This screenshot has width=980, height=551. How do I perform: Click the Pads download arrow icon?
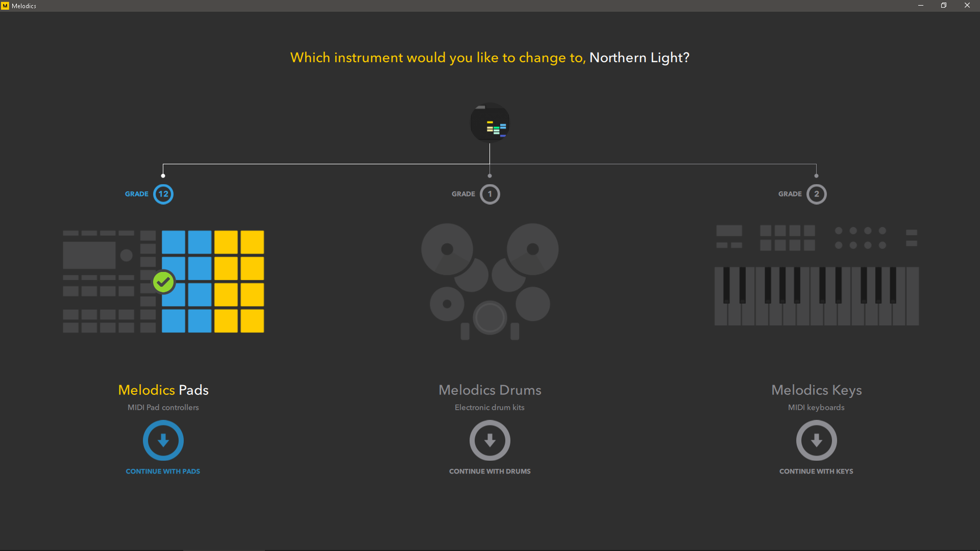tap(163, 440)
